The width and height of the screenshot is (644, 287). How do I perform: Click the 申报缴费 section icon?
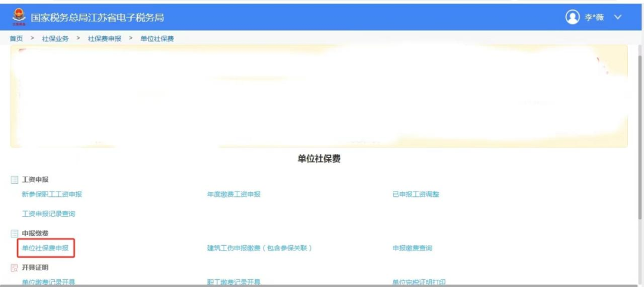(14, 233)
